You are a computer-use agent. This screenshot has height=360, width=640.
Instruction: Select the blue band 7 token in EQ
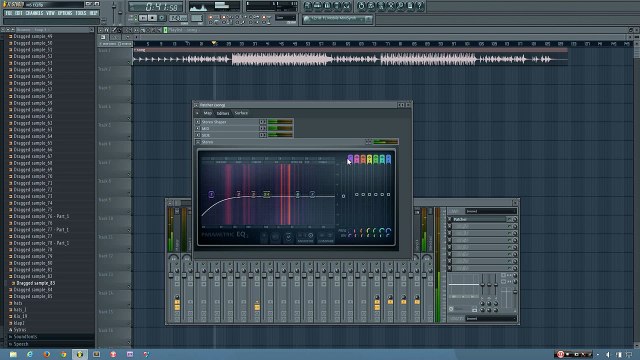coord(388,159)
